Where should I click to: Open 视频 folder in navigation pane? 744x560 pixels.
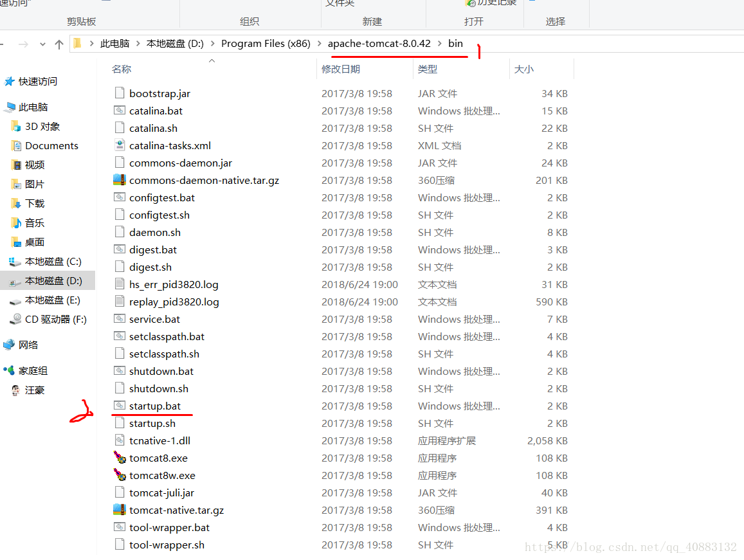pos(35,165)
